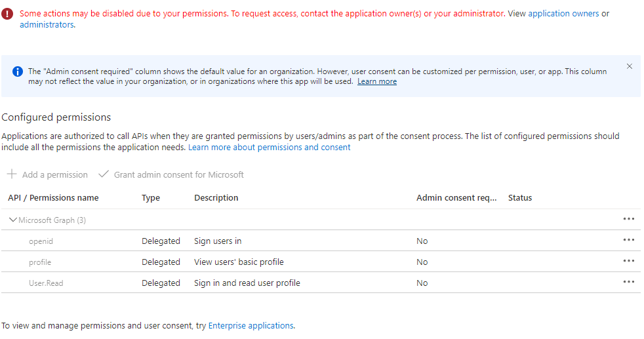
Task: Click the API / Permissions name column header
Action: point(53,198)
